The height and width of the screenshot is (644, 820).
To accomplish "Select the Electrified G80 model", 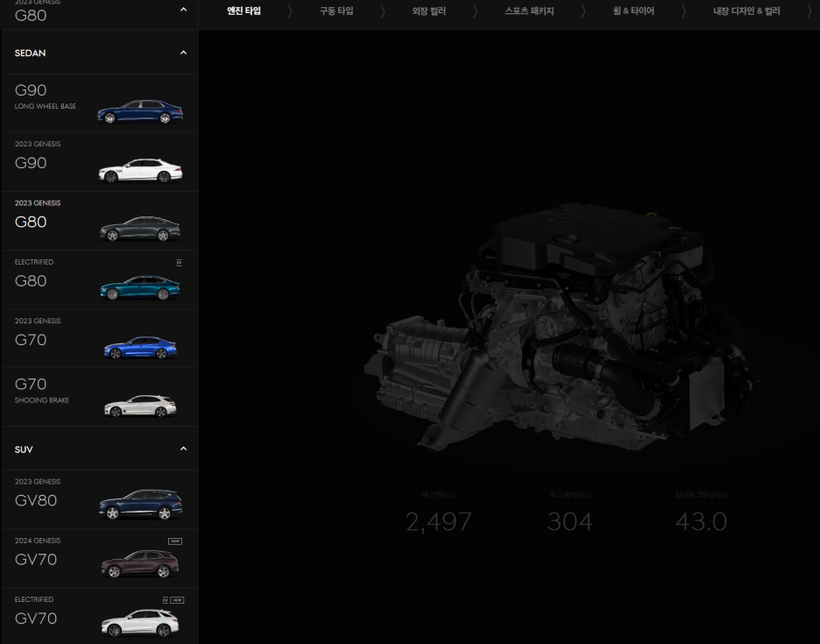I will click(x=99, y=280).
